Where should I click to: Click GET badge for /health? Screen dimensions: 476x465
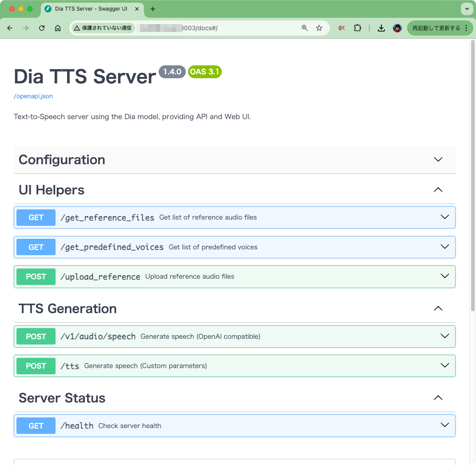[x=36, y=426]
